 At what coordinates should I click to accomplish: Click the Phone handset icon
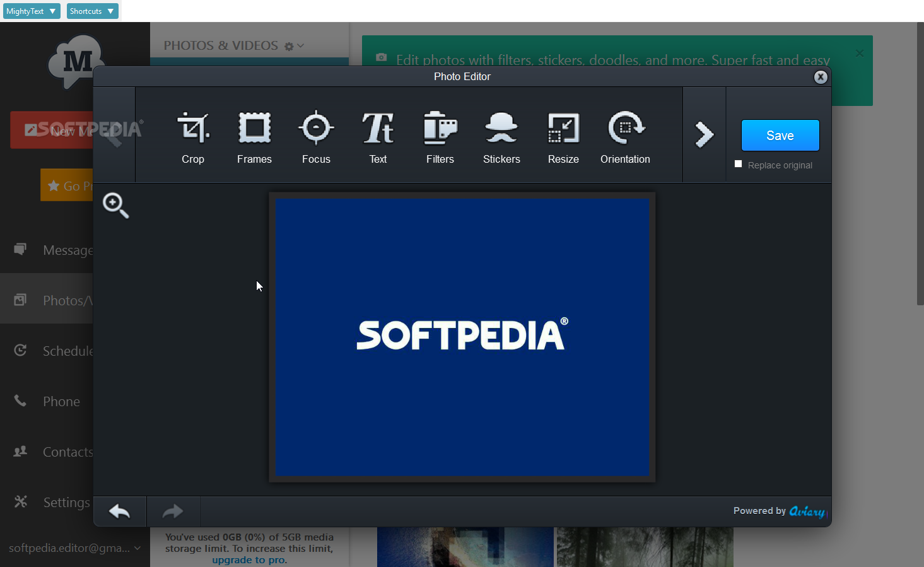point(20,400)
